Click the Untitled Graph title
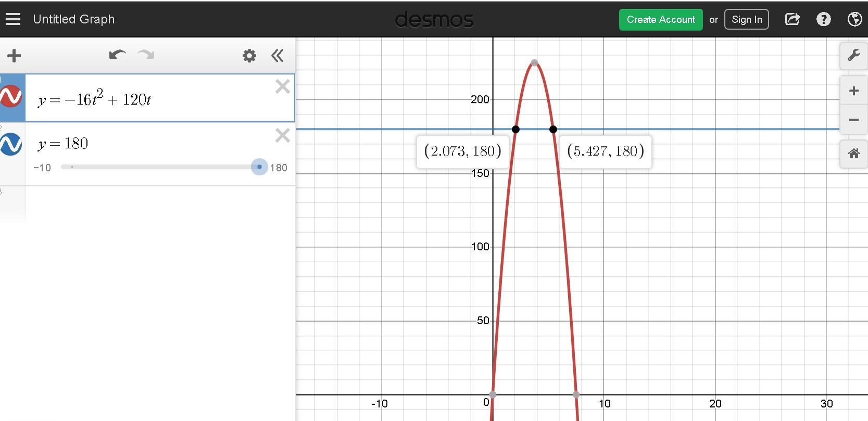Screen dimensions: 868x421 73,19
